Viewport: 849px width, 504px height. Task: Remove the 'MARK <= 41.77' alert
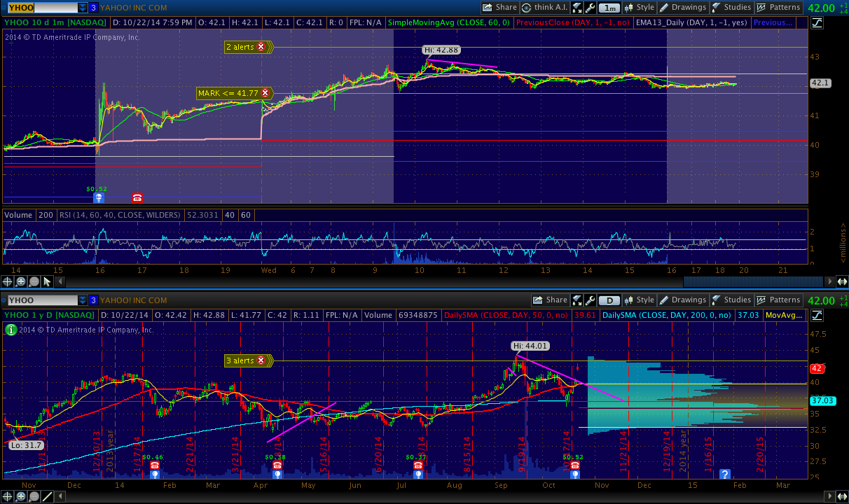click(265, 93)
